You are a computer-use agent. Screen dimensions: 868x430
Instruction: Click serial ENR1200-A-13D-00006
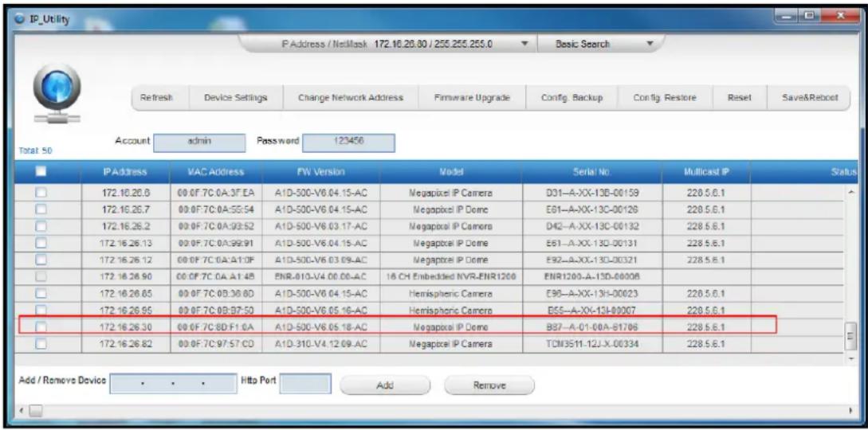(x=591, y=276)
